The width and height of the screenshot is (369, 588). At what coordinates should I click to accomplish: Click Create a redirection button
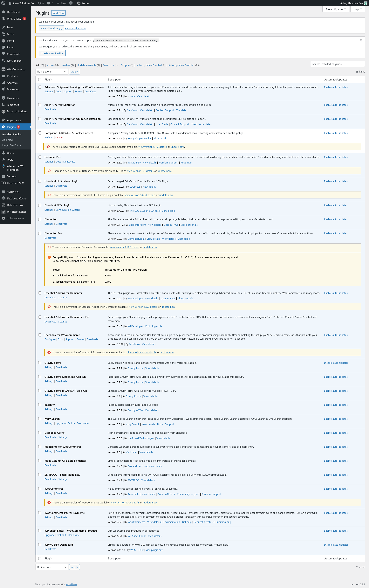(52, 53)
